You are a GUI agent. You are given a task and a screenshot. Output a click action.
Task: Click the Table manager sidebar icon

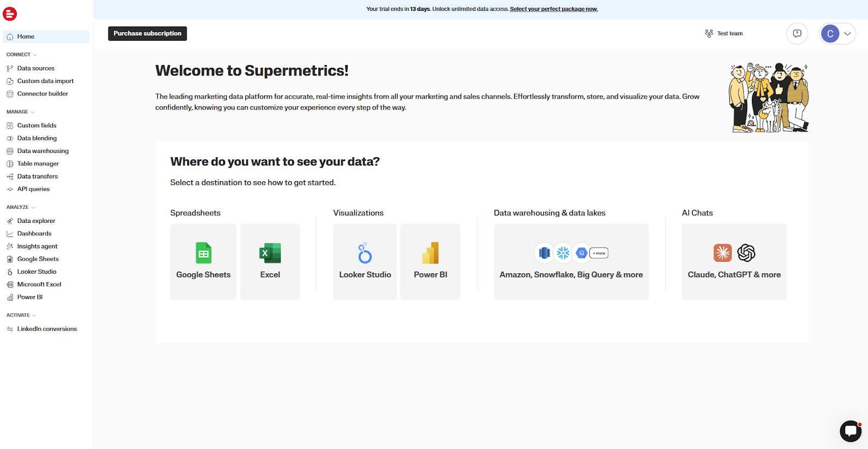(10, 164)
